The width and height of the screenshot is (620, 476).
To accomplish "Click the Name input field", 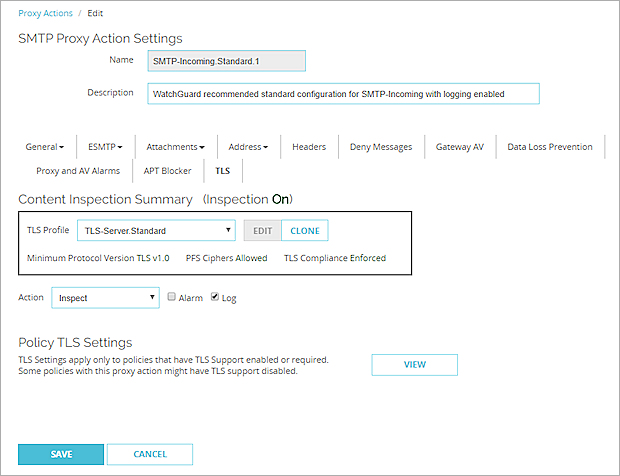I will coord(226,61).
